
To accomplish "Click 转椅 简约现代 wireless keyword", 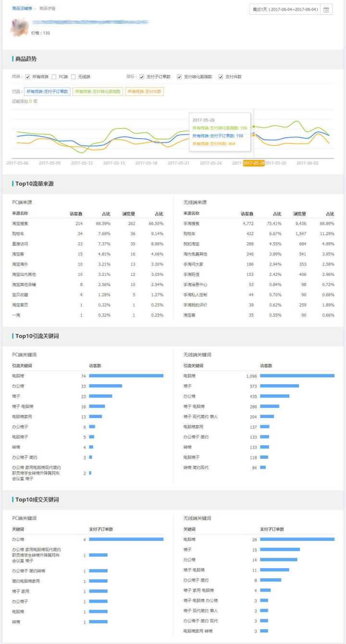I will (x=196, y=467).
